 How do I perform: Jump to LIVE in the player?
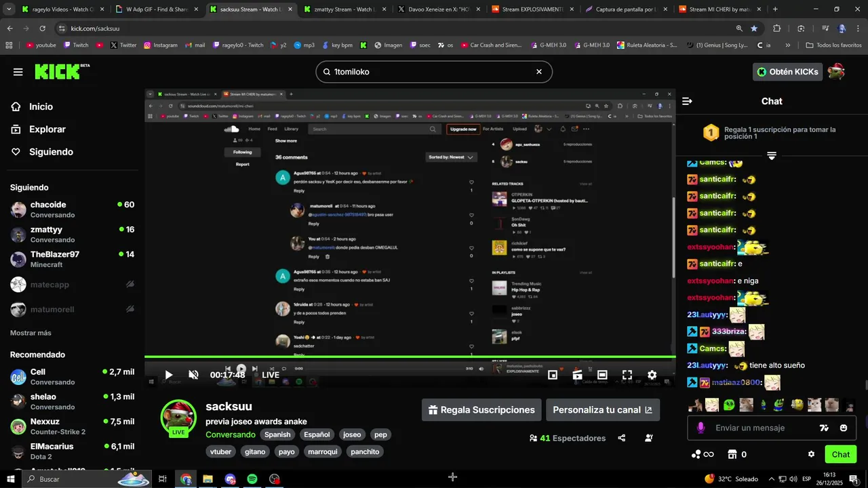pyautogui.click(x=271, y=375)
